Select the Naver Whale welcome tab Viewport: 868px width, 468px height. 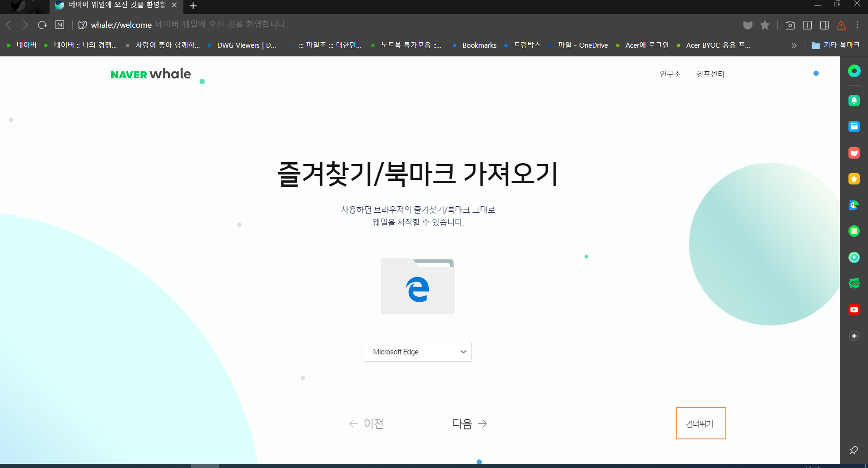click(116, 6)
